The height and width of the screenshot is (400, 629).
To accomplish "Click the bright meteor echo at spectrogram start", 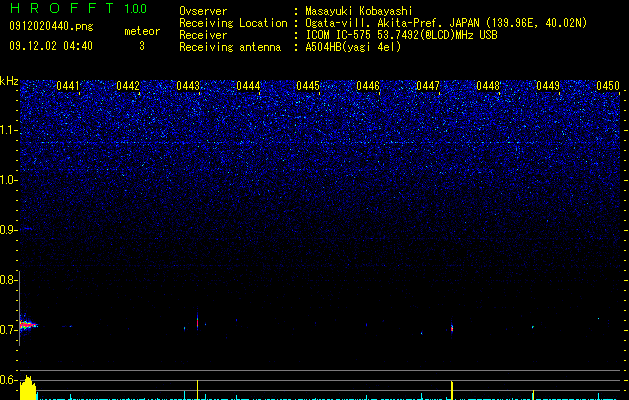I will pyautogui.click(x=28, y=325).
